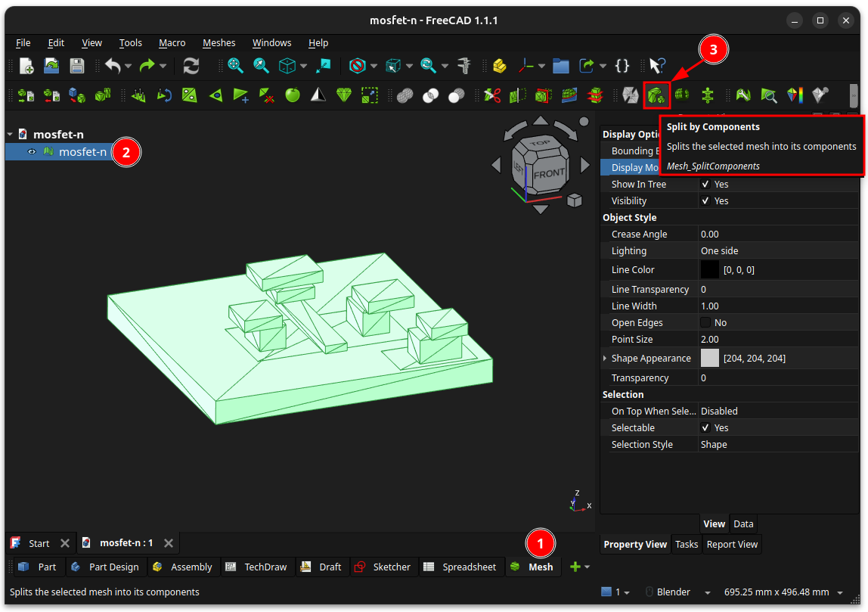The width and height of the screenshot is (868, 612).
Task: Fit the view to the selection
Action: point(261,66)
